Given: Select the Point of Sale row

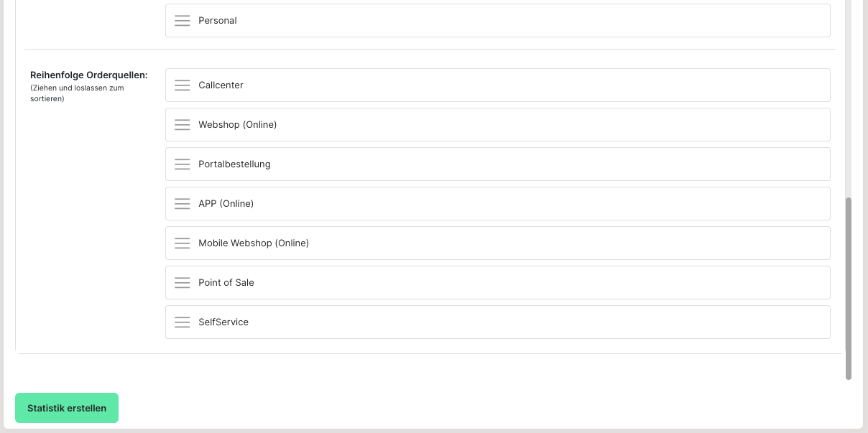Looking at the screenshot, I should [497, 283].
